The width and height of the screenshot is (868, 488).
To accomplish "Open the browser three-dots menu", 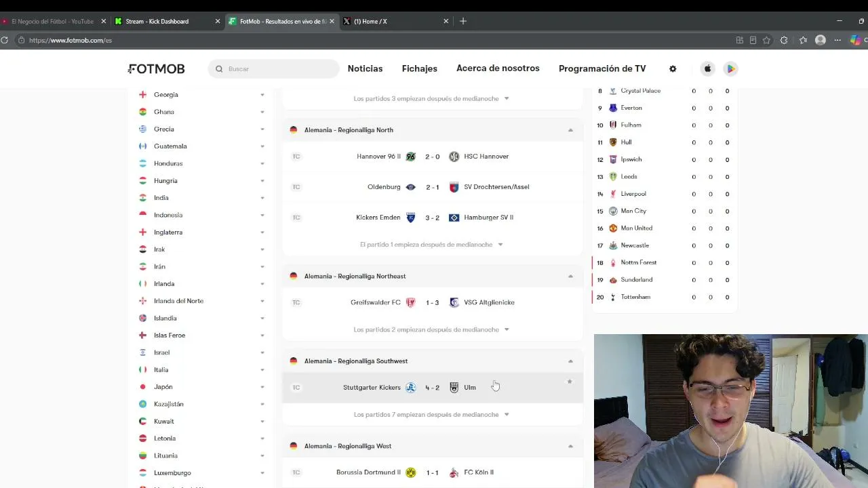I will [837, 40].
